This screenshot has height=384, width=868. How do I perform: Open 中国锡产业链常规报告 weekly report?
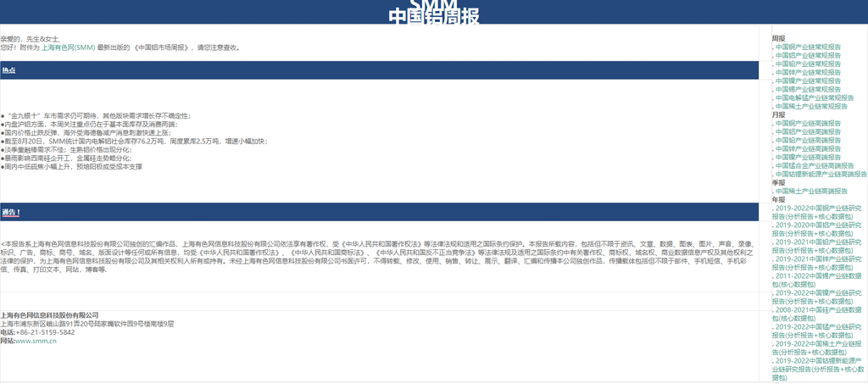pos(808,90)
